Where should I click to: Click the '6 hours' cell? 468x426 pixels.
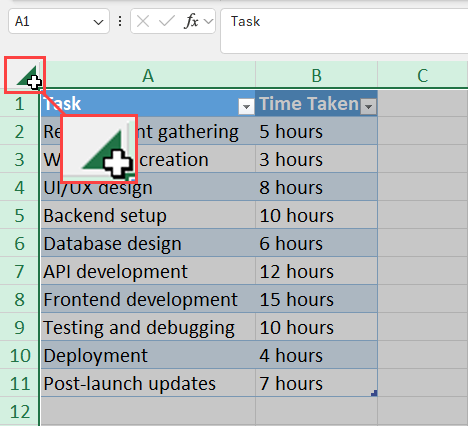[x=317, y=243]
